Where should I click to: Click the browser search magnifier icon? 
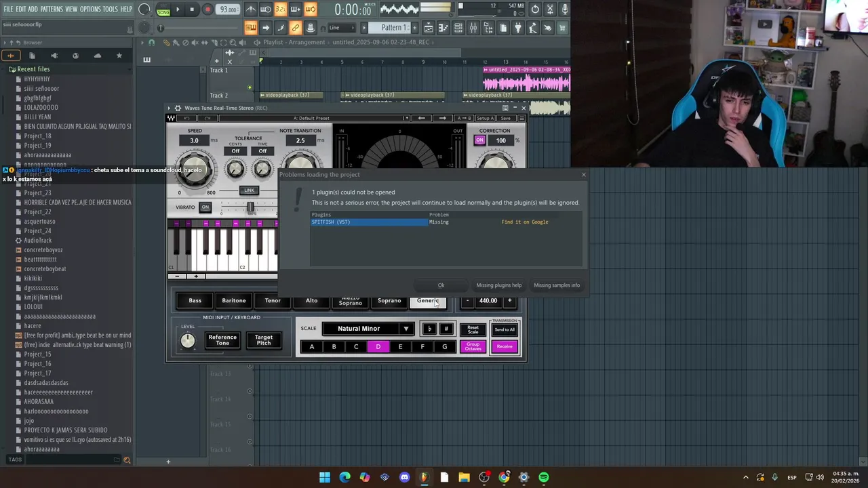pyautogui.click(x=127, y=460)
